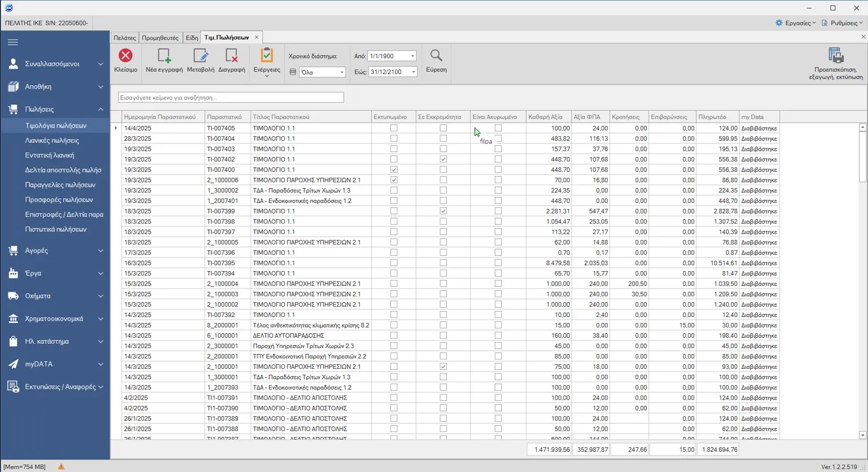
Task: Uncheck Σε Εκκρεμότητα for invoice TI-007402
Action: pos(444,159)
